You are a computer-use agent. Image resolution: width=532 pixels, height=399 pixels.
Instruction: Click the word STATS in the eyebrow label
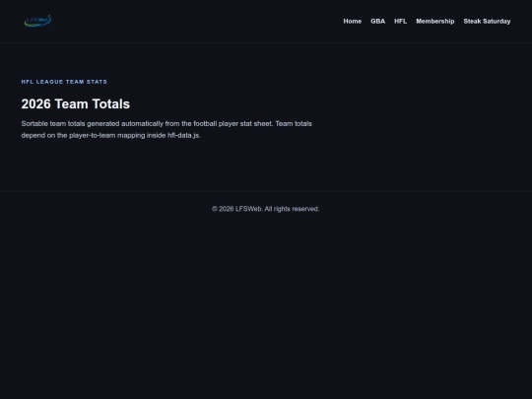pos(97,82)
